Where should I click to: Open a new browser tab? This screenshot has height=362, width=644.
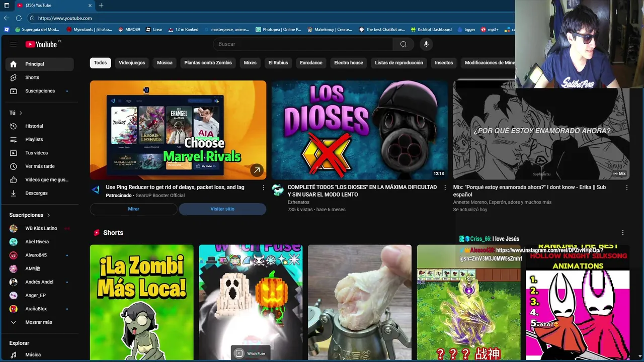pyautogui.click(x=101, y=5)
